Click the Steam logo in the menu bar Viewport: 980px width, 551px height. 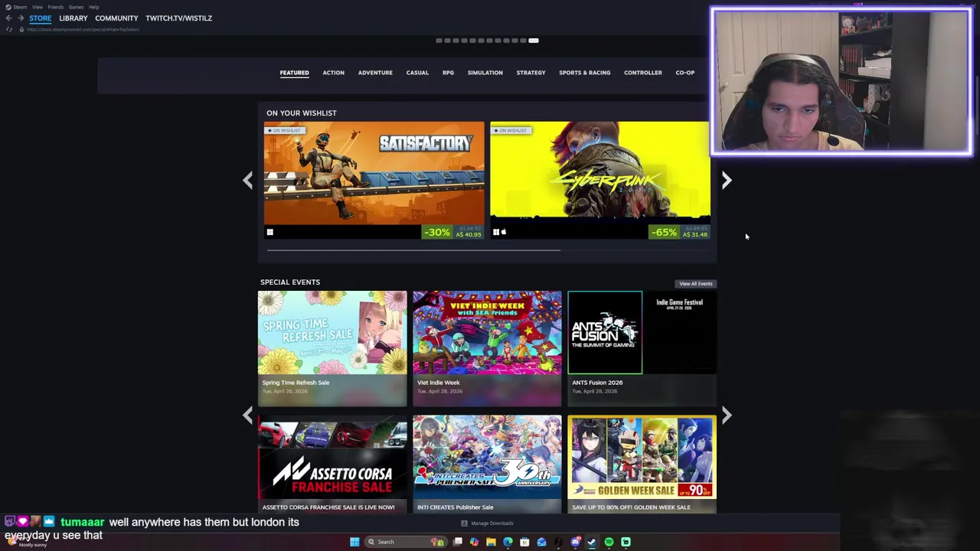pyautogui.click(x=8, y=7)
